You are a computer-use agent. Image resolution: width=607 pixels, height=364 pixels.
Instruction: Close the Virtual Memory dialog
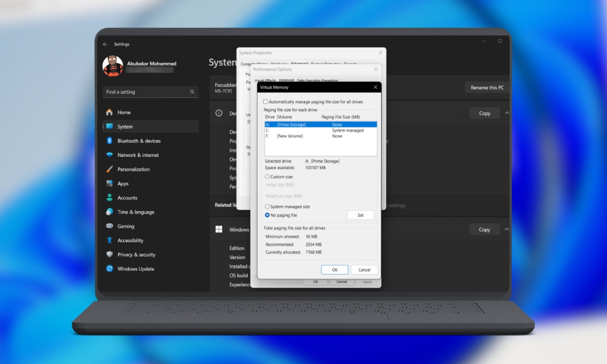[375, 87]
